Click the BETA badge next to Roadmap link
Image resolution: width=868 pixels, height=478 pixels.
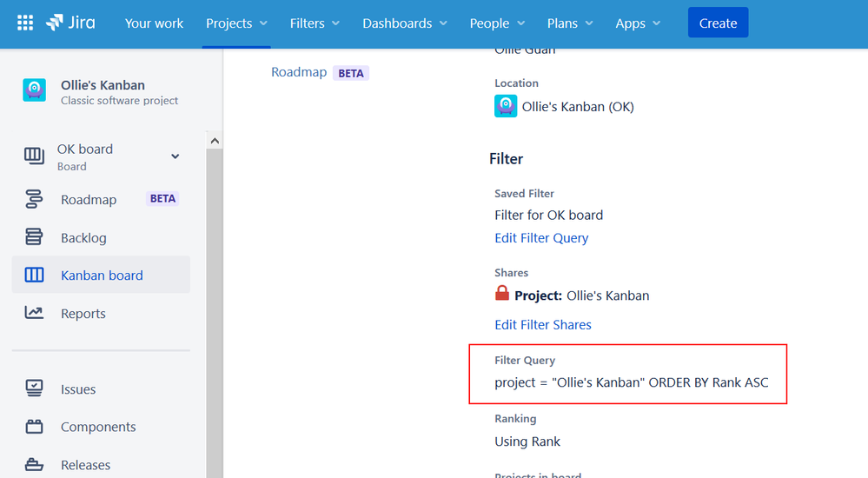pyautogui.click(x=351, y=73)
